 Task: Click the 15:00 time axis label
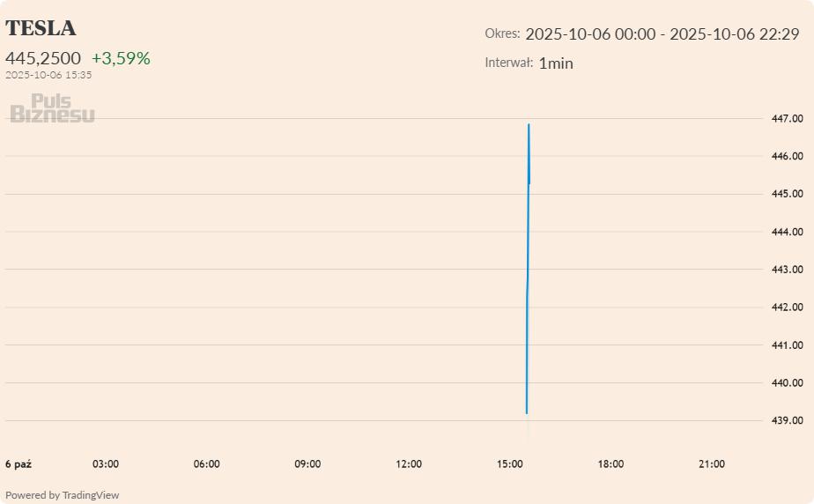coord(510,464)
